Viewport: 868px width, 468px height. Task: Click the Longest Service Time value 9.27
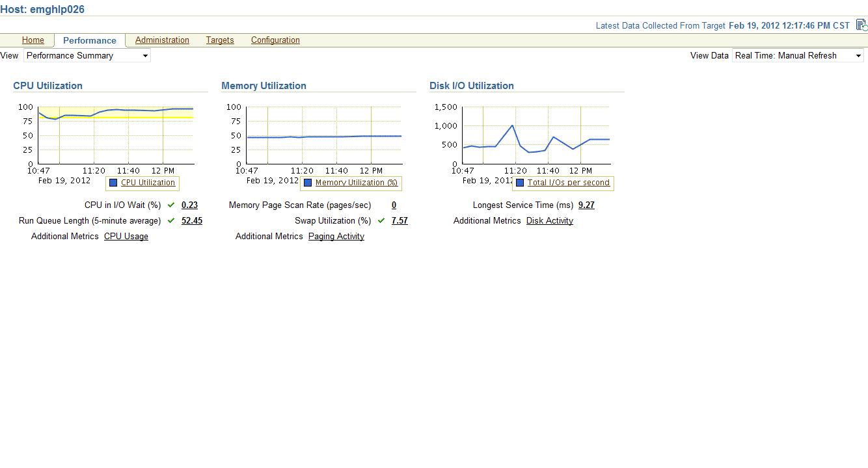coord(586,205)
